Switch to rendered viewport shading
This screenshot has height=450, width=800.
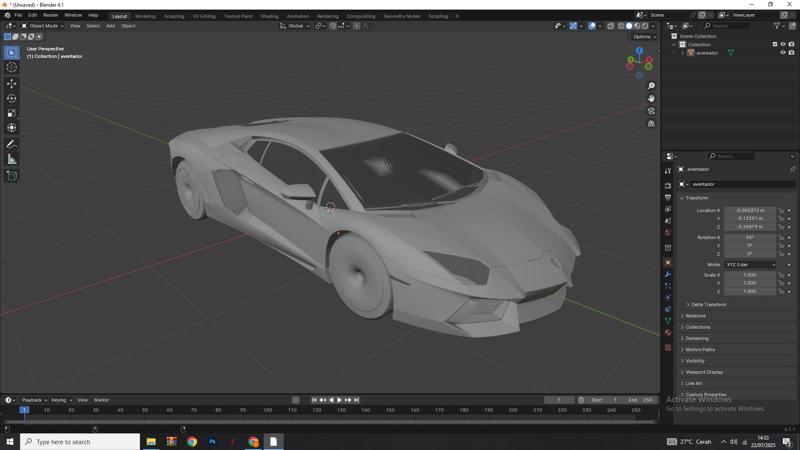pyautogui.click(x=645, y=26)
